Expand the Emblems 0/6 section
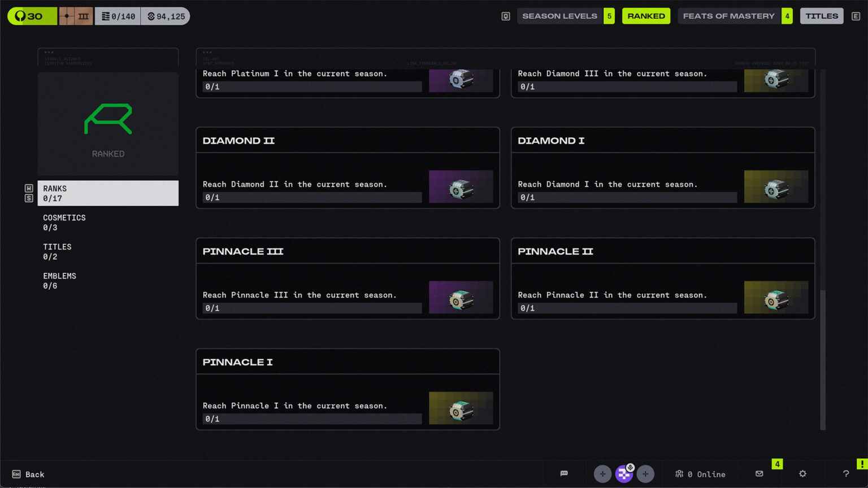The width and height of the screenshot is (868, 488). (x=59, y=280)
